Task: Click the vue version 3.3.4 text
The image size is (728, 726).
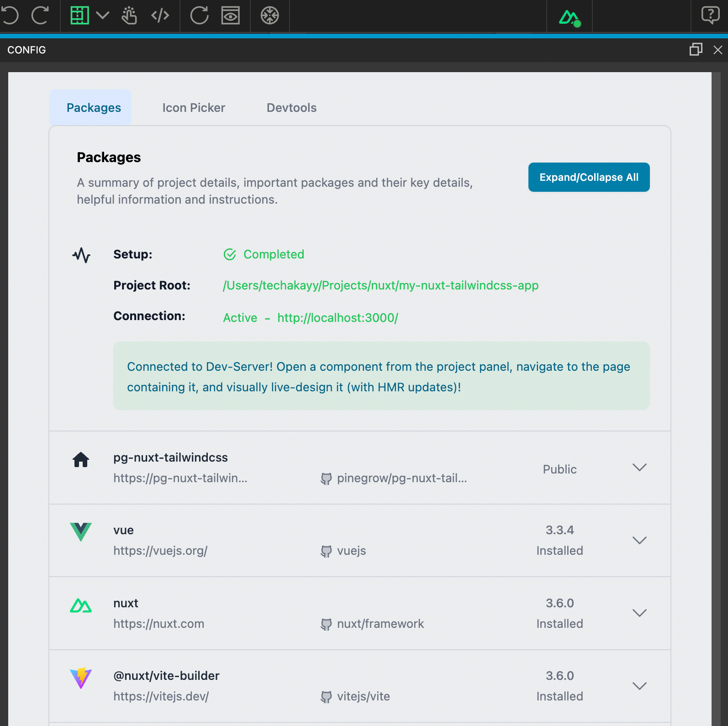Action: [560, 530]
